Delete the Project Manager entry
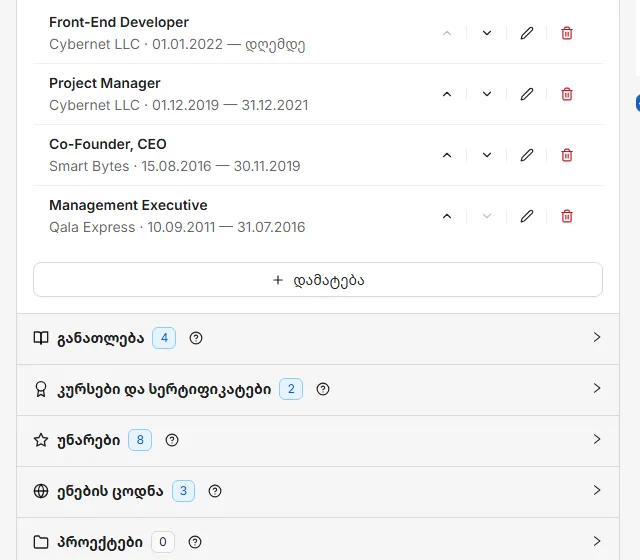The height and width of the screenshot is (560, 640). [x=567, y=94]
